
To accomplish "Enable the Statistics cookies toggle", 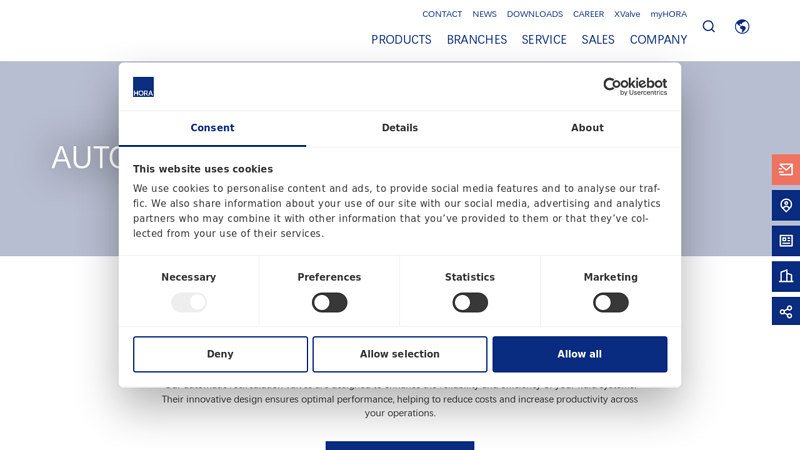I will pos(470,303).
